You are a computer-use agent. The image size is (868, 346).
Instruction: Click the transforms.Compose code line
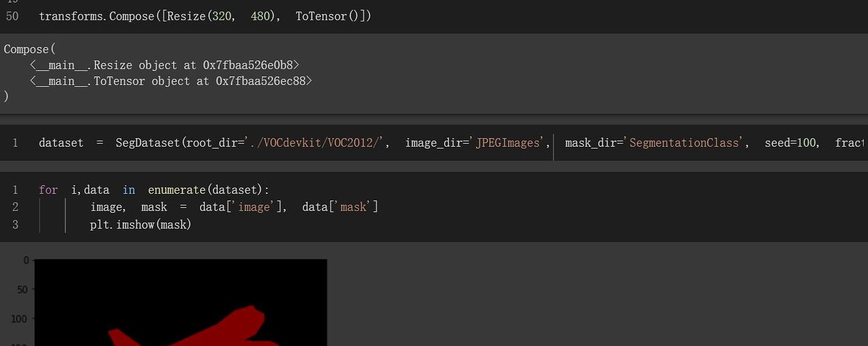coord(204,16)
